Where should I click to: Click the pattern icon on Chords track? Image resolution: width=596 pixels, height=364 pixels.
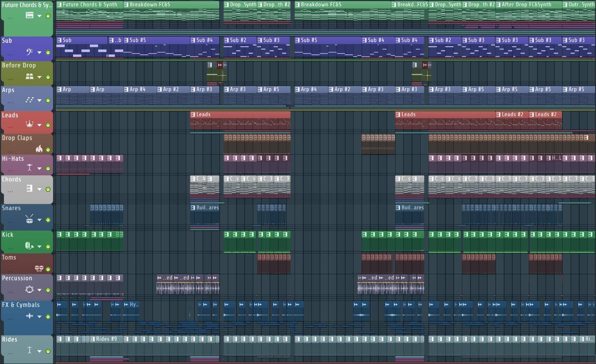tap(29, 189)
